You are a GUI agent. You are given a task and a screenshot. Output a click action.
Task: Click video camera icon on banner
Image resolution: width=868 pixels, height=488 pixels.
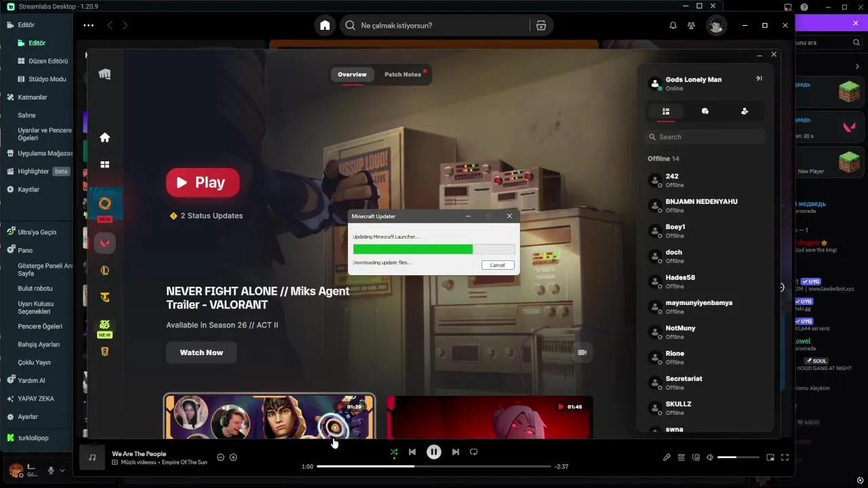click(x=581, y=352)
